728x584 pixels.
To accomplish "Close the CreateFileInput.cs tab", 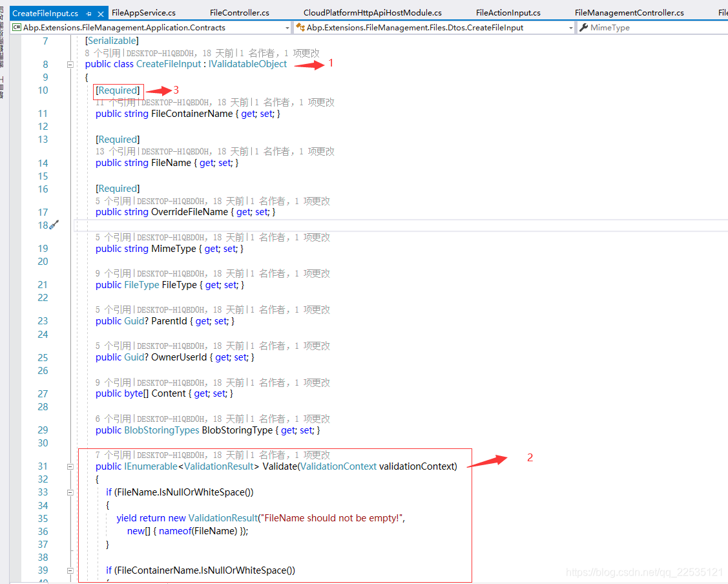I will (100, 14).
